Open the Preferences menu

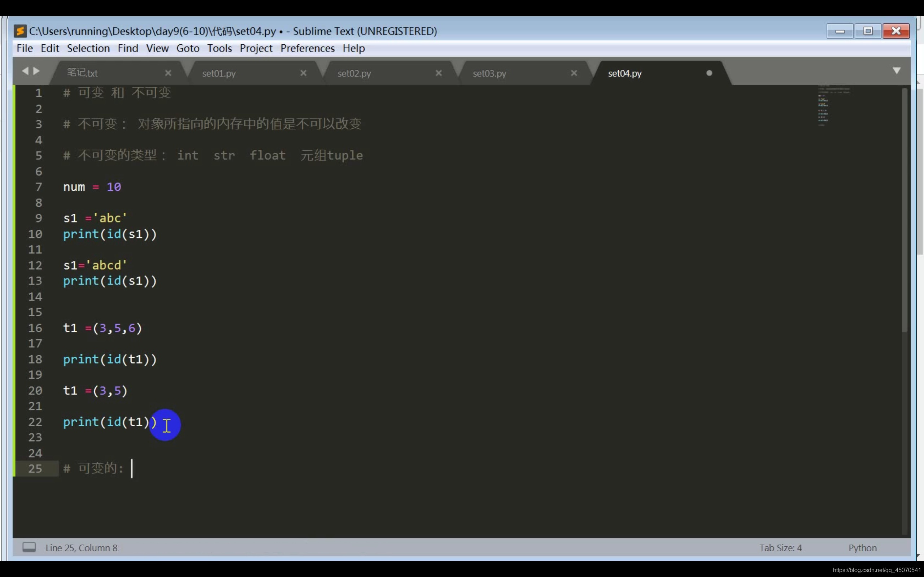[308, 48]
